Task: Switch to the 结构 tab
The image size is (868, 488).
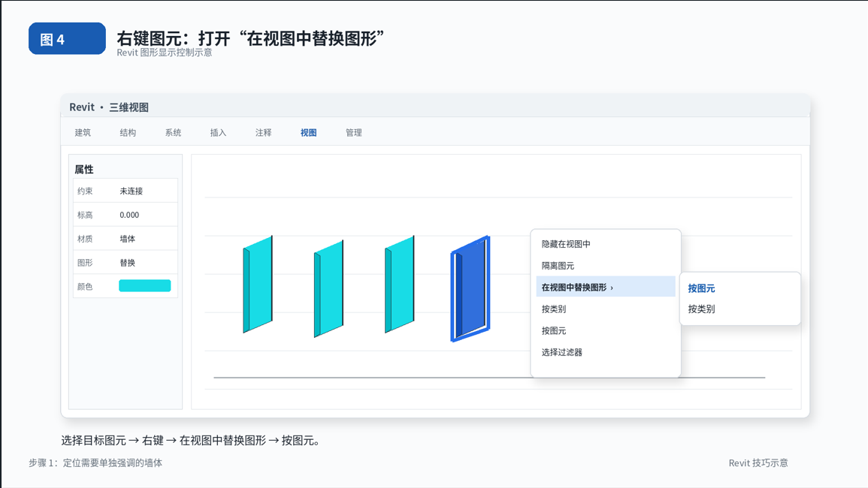Action: [128, 133]
